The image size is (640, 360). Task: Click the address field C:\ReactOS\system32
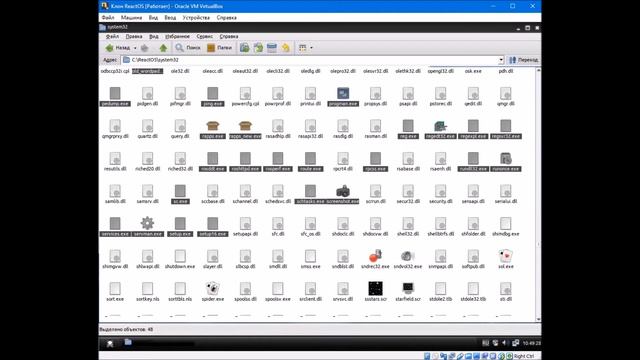pyautogui.click(x=310, y=60)
